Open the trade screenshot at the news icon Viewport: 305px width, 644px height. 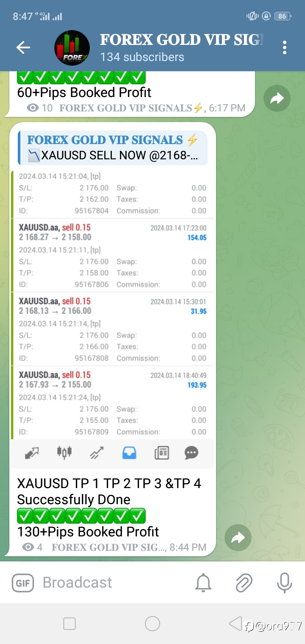(161, 453)
